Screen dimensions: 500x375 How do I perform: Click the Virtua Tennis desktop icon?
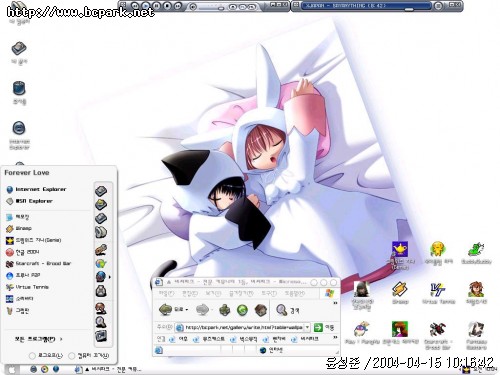point(438,289)
